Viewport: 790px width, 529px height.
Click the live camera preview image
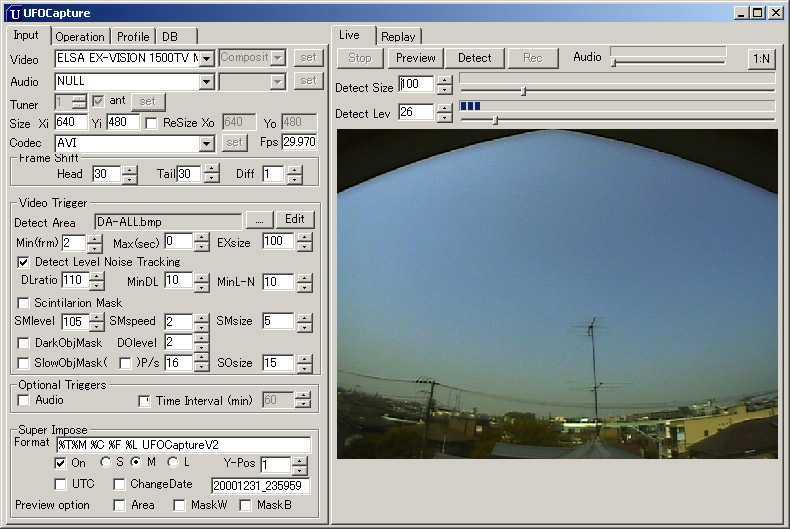point(557,294)
